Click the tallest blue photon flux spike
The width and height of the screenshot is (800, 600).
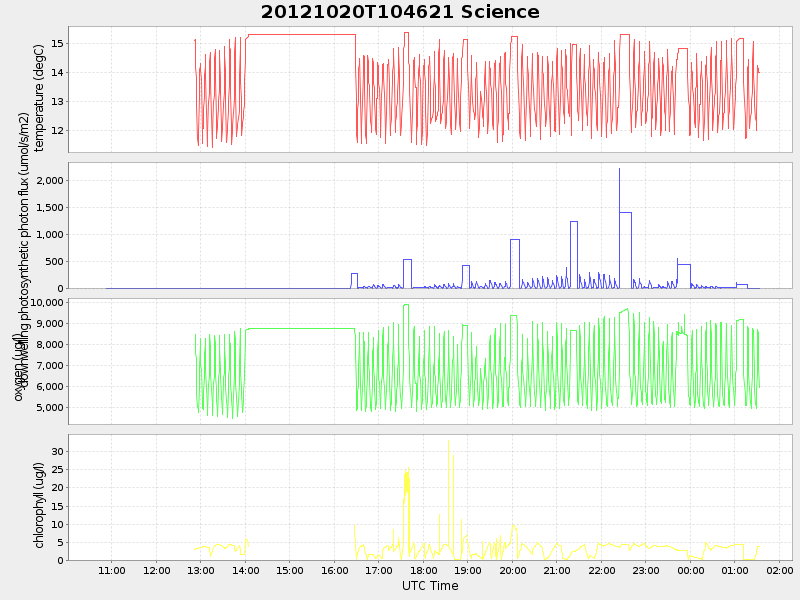point(619,172)
